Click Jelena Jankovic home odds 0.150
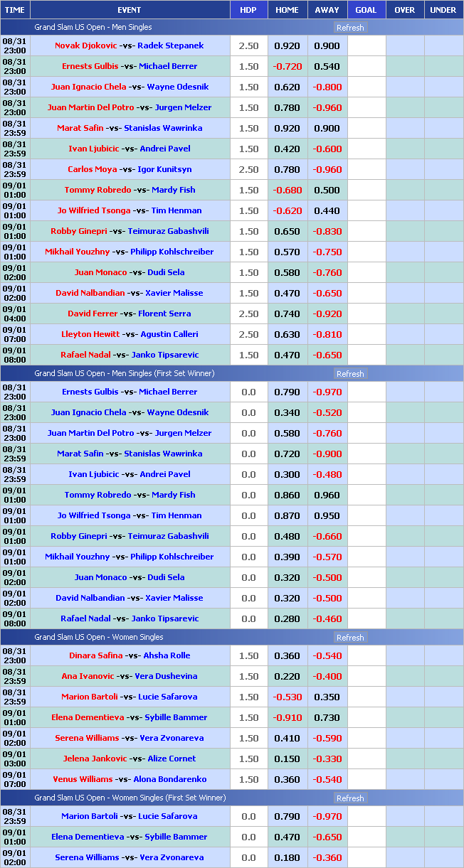Viewport: 464px width, 868px height. coord(287,759)
